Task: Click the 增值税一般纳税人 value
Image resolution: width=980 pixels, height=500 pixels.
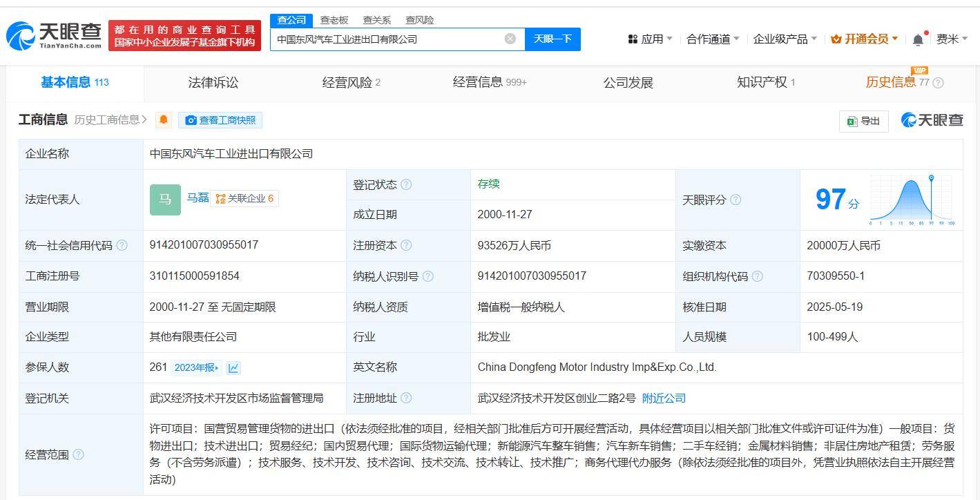Action: point(521,307)
